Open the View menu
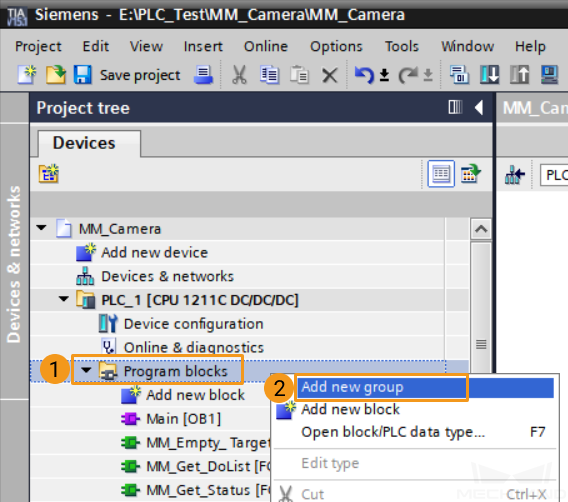568x502 pixels. click(x=146, y=46)
